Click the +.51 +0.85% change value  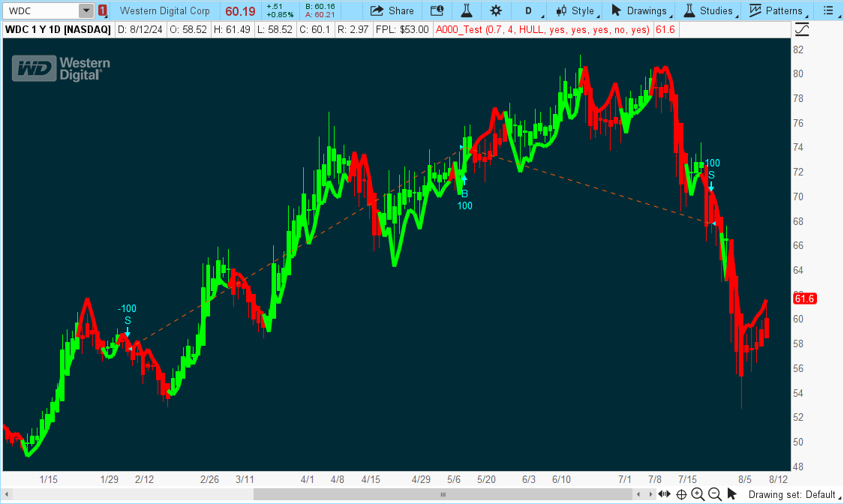279,10
